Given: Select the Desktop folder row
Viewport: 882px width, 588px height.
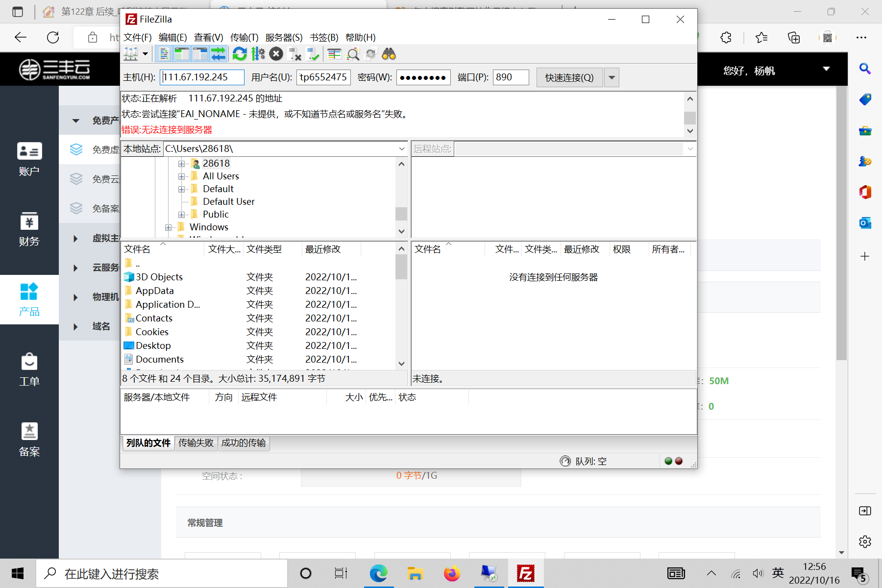Looking at the screenshot, I should (258, 345).
